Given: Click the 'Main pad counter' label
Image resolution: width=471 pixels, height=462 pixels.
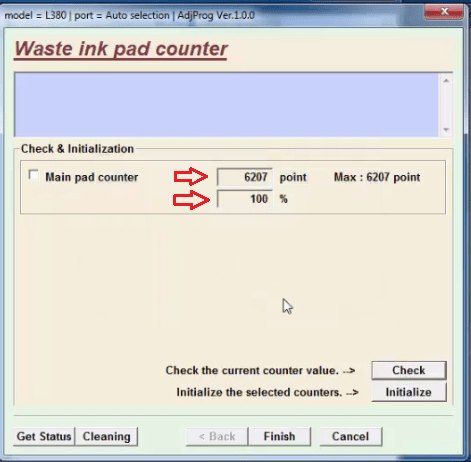Looking at the screenshot, I should coord(92,177).
